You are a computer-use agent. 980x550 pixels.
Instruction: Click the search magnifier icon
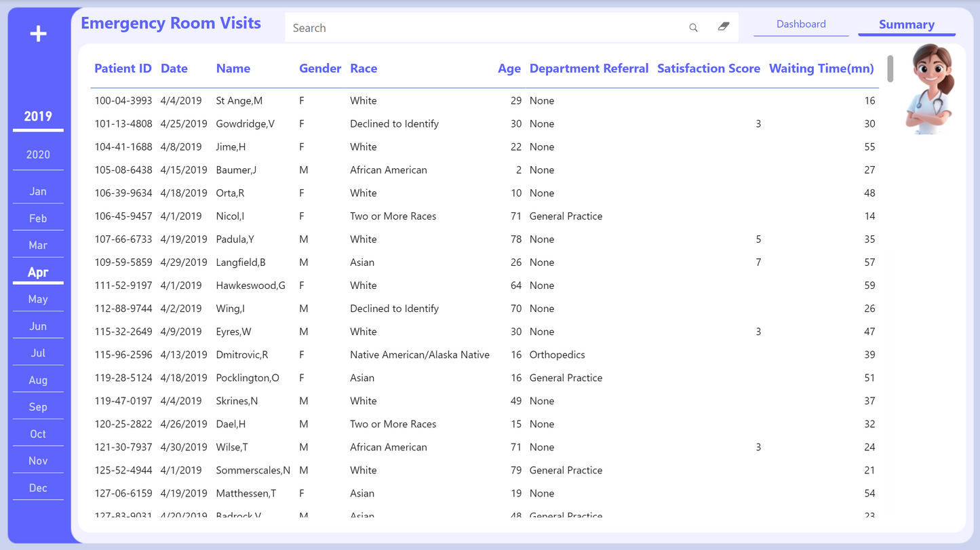(x=693, y=28)
